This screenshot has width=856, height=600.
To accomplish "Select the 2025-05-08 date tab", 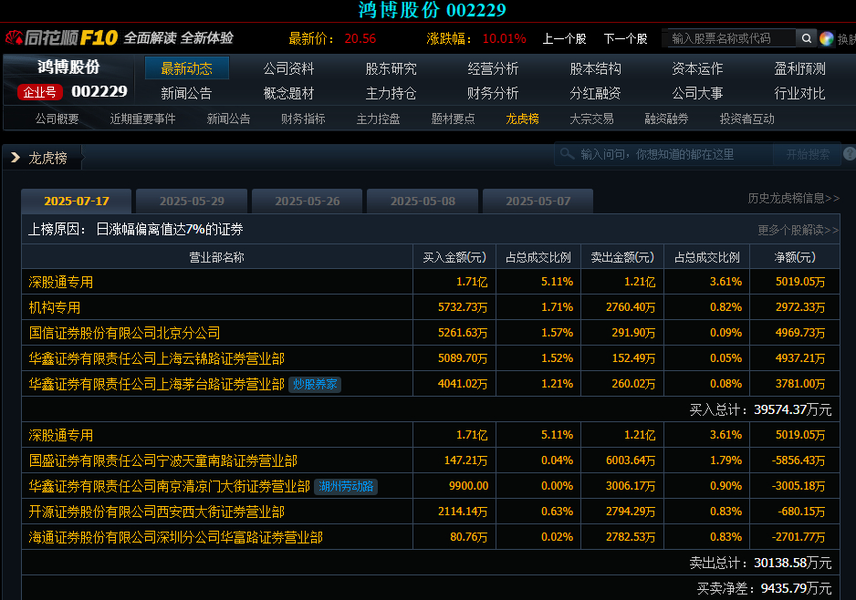I will (x=423, y=201).
